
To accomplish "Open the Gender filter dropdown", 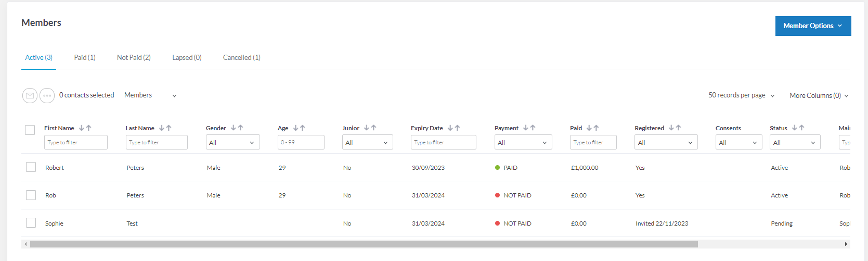I will (x=233, y=142).
